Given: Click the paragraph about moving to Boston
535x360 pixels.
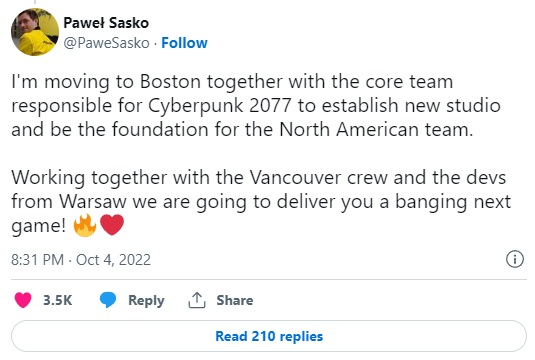Looking at the screenshot, I should 256,105.
